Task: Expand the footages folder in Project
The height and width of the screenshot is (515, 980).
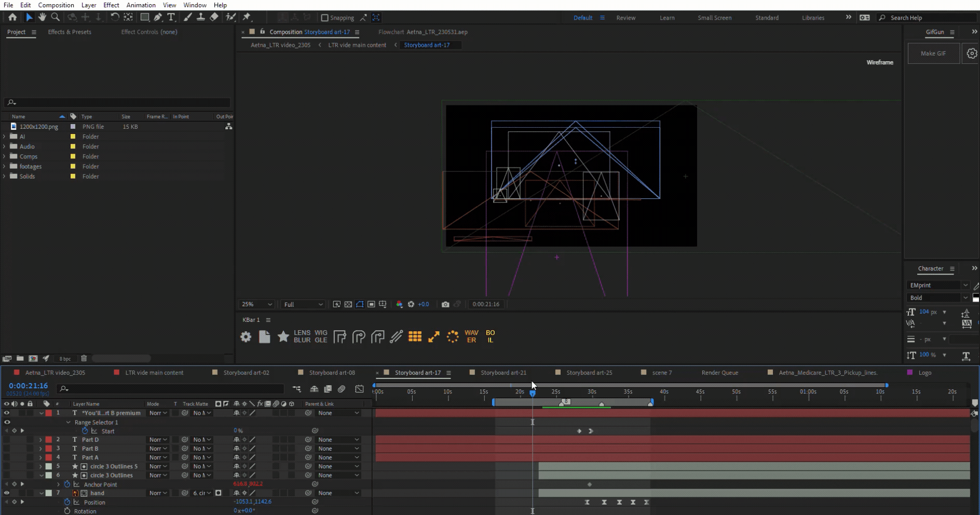Action: click(5, 167)
